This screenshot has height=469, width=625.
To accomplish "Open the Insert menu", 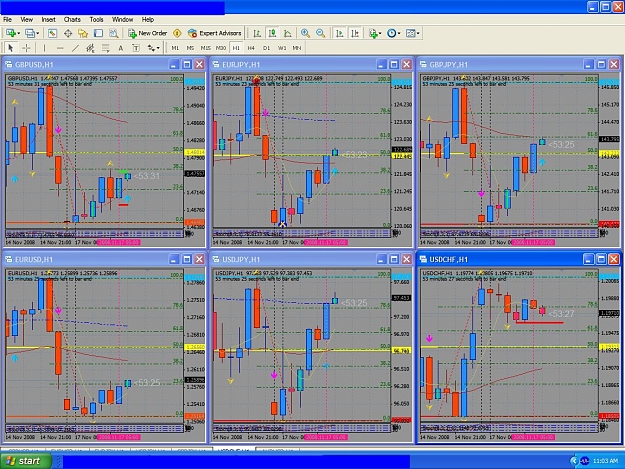I will pyautogui.click(x=48, y=19).
